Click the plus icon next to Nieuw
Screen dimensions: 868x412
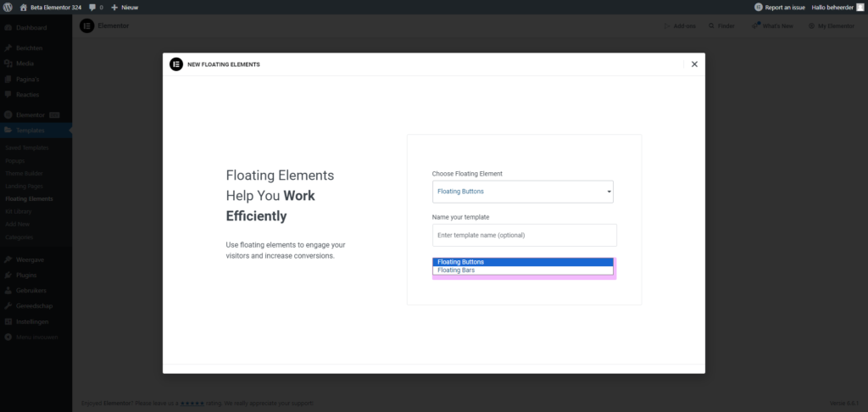[x=114, y=7]
